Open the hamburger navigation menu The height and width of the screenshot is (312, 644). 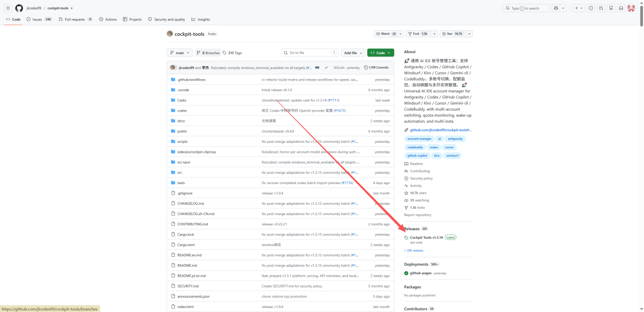pyautogui.click(x=8, y=8)
